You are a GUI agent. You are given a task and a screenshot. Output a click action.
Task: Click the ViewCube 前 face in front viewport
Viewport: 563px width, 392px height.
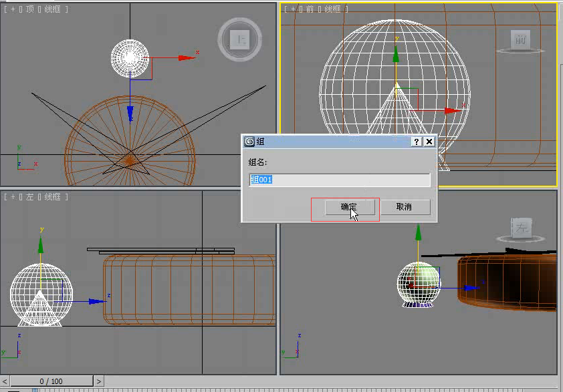pos(520,40)
